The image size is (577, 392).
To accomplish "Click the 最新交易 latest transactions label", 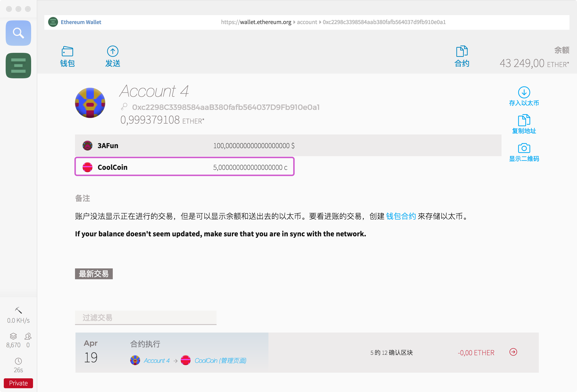I will point(94,274).
